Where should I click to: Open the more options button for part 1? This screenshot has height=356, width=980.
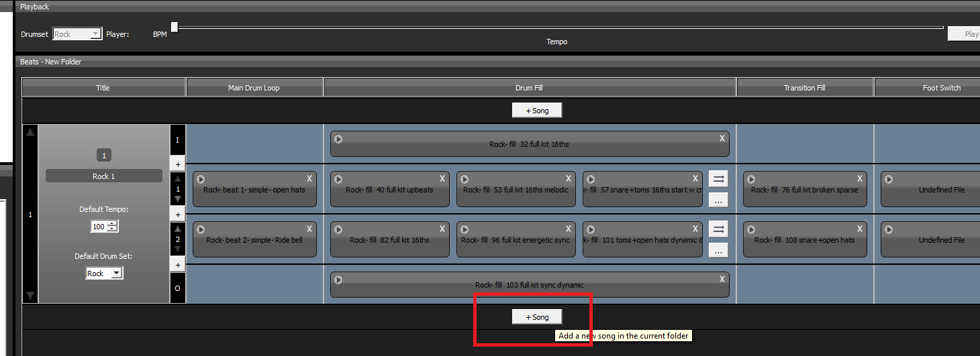(718, 199)
